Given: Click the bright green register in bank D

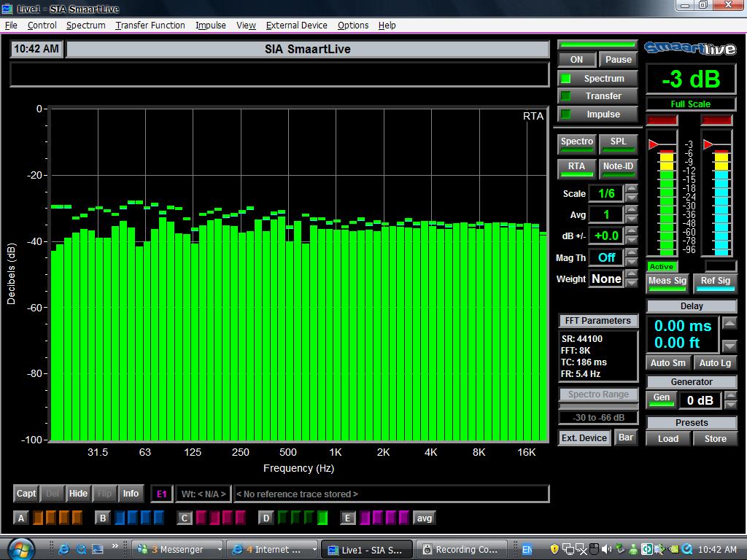Looking at the screenshot, I should click(x=322, y=518).
